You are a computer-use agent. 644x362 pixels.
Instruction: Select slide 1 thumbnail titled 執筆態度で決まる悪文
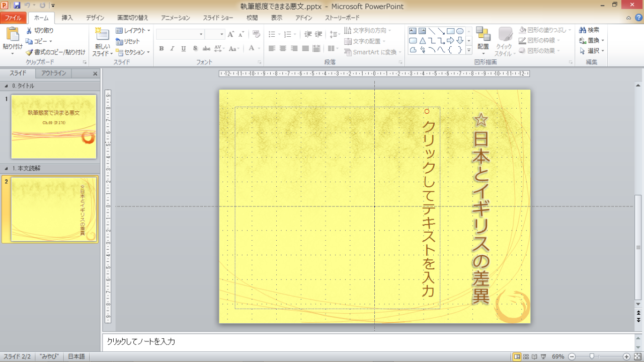coord(53,126)
